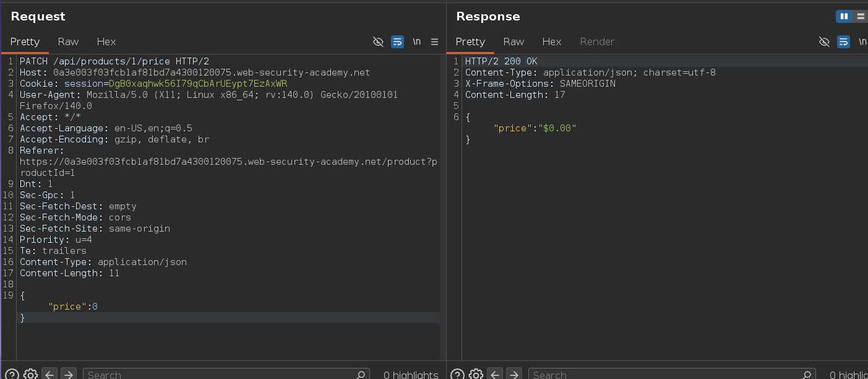The image size is (868, 379).
Task: Switch to the Response Pretty tab
Action: click(470, 41)
